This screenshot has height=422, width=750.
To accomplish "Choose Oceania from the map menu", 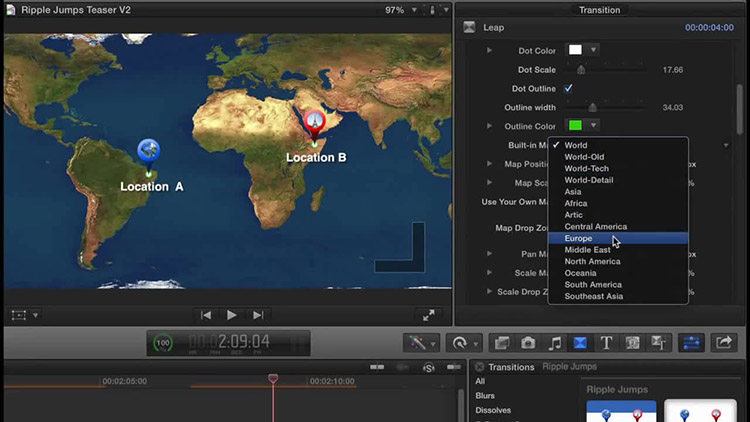I will point(618,273).
